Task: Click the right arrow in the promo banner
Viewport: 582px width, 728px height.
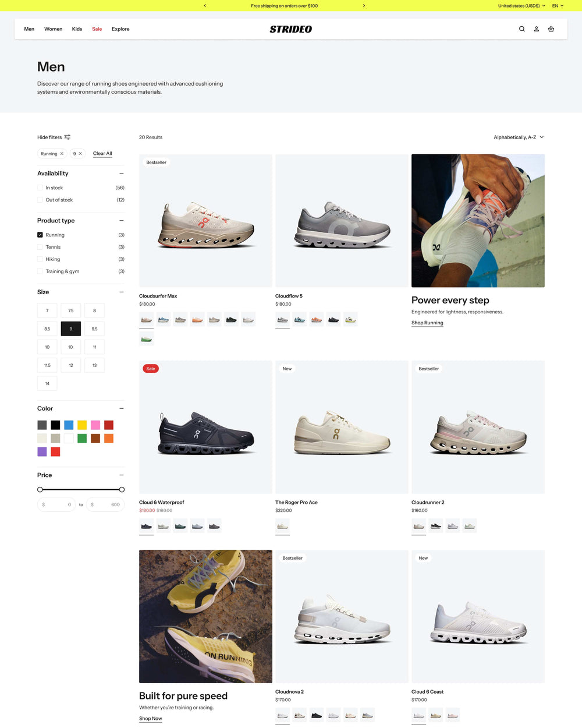Action: pos(364,5)
